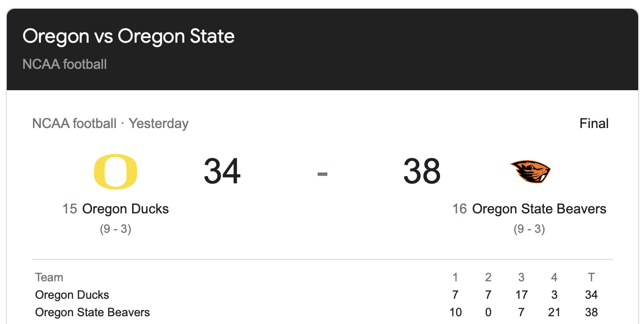Click the Team column header

tap(49, 277)
